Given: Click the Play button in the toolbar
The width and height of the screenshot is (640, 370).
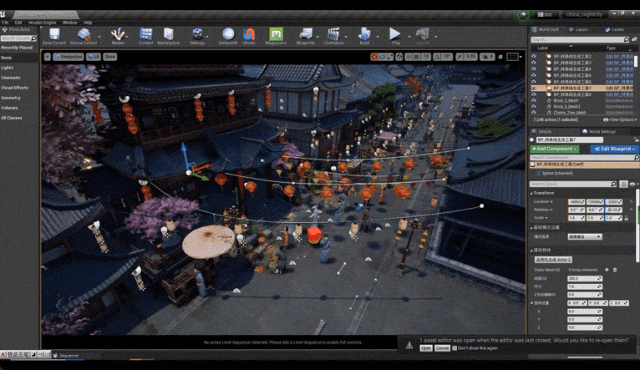Looking at the screenshot, I should pyautogui.click(x=395, y=34).
